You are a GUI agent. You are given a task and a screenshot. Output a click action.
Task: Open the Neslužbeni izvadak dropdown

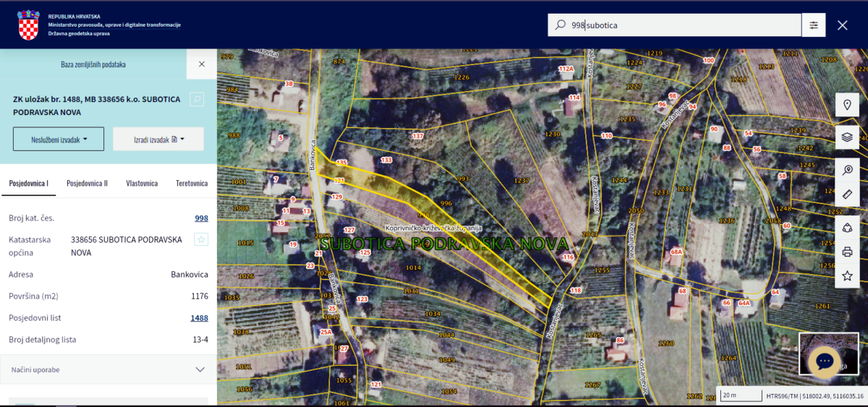59,139
